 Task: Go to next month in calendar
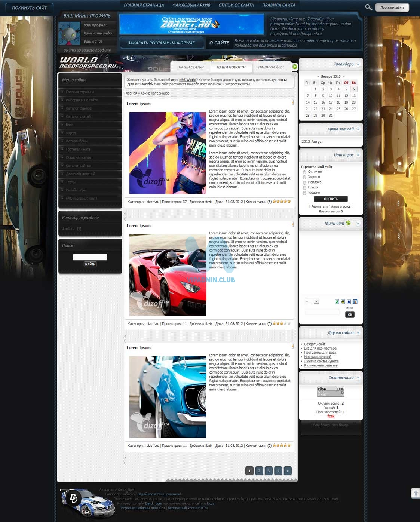(343, 76)
